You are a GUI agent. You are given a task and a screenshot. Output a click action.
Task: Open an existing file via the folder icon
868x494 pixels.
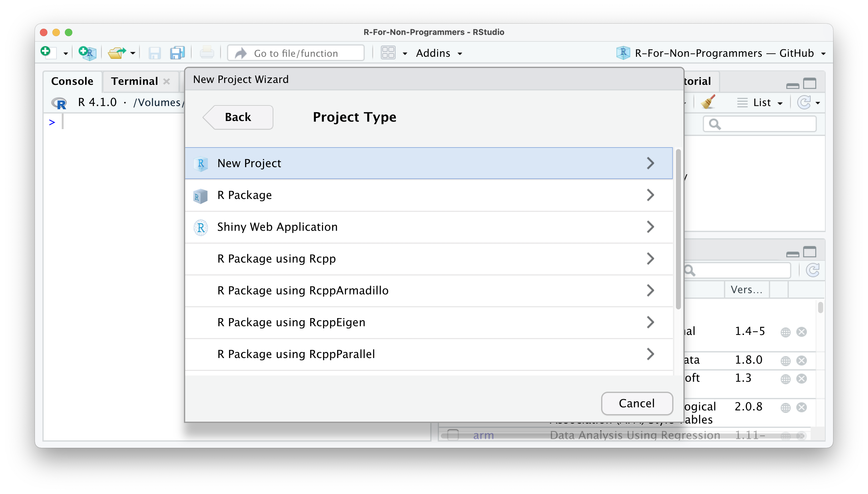click(x=117, y=53)
